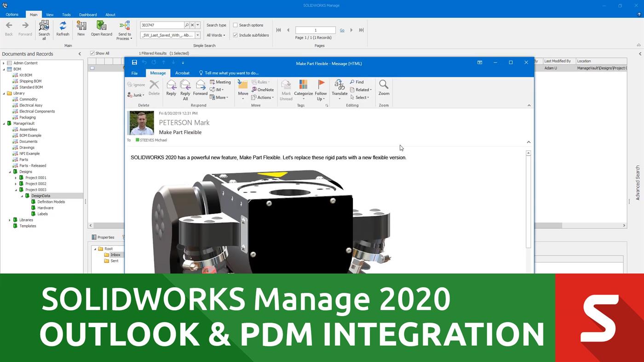Click the Translate icon in the Editing group
Image resolution: width=644 pixels, height=362 pixels.
coord(339,88)
